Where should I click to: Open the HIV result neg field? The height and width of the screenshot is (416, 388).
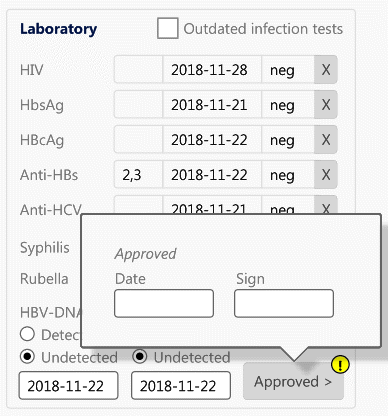(288, 70)
